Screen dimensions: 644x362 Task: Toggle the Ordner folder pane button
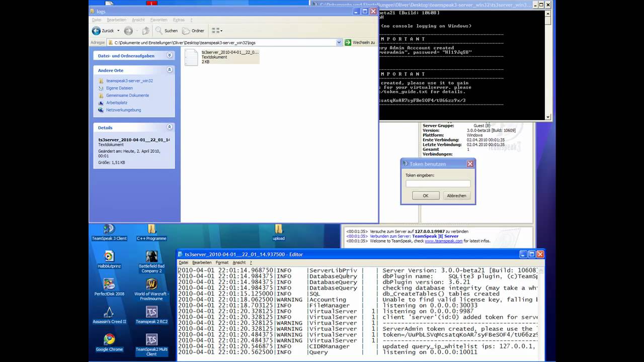tap(193, 31)
